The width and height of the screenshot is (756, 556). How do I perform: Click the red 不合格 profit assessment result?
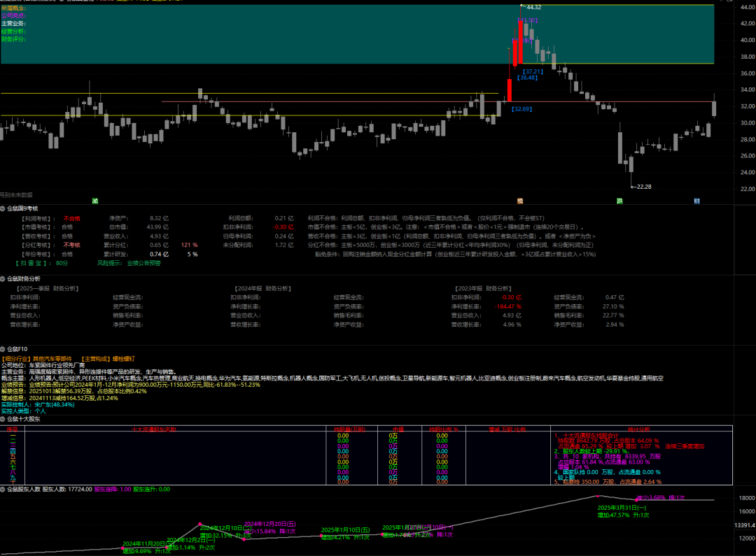(x=72, y=218)
